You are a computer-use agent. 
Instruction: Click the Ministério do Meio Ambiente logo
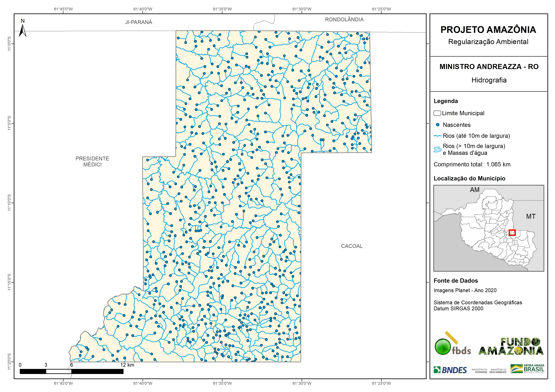click(x=498, y=371)
